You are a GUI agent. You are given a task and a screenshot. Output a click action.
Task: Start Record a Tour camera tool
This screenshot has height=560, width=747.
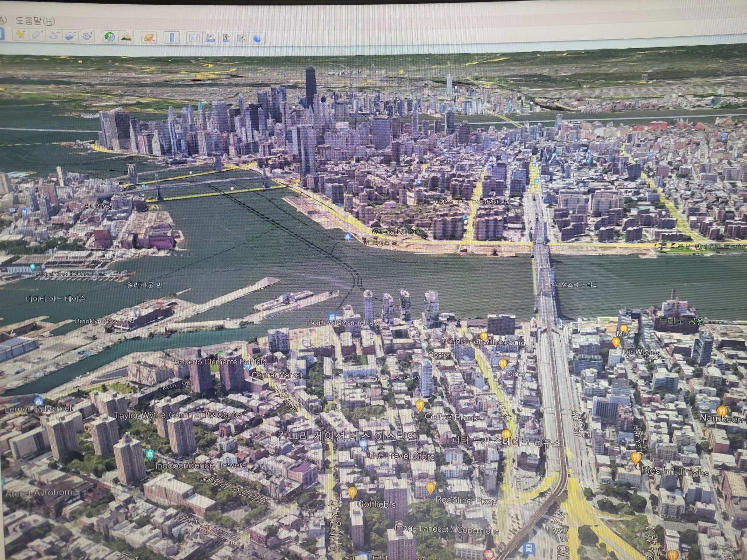coord(87,36)
